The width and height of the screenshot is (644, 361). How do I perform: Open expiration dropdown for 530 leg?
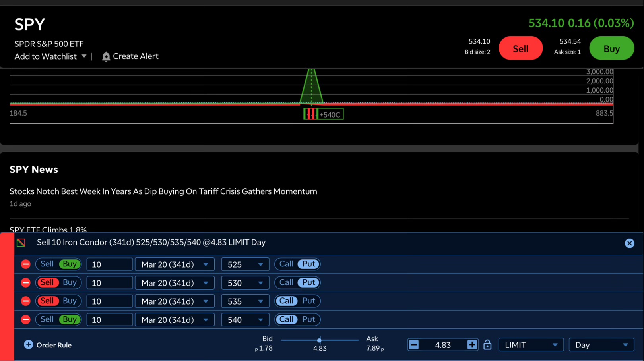(x=175, y=283)
